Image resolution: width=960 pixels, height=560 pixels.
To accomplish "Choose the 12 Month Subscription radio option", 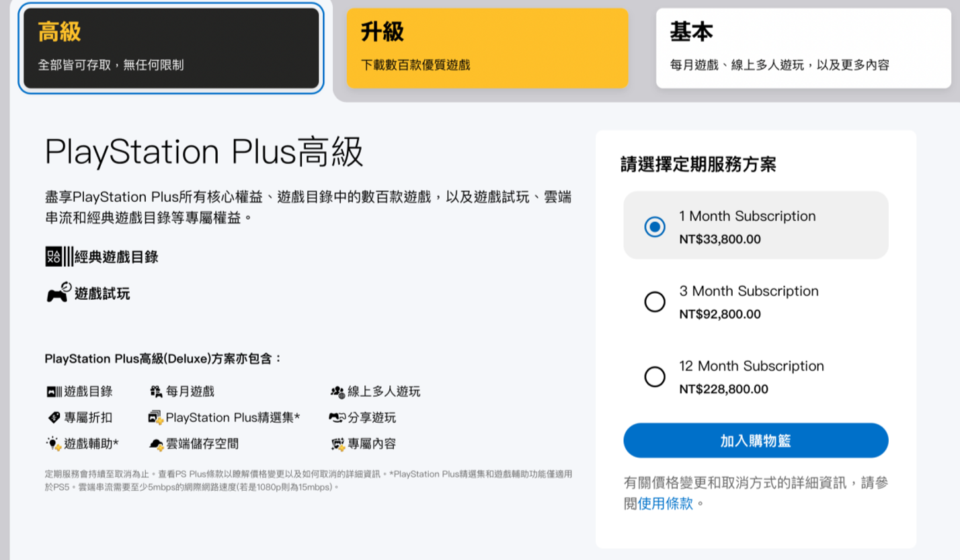I will 655,376.
